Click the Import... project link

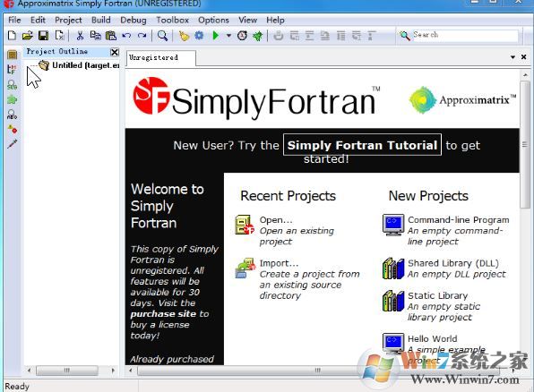279,263
